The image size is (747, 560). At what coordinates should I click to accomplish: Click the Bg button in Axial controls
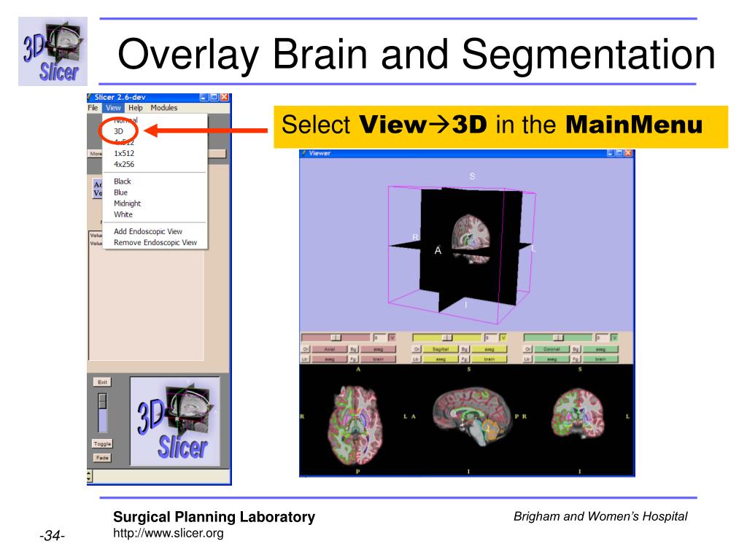354,349
